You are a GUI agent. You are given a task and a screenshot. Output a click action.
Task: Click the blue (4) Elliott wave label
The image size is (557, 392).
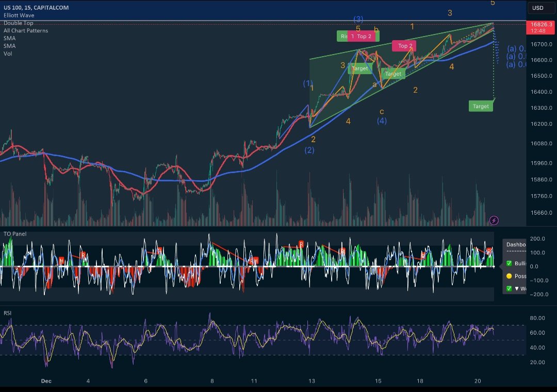point(382,121)
